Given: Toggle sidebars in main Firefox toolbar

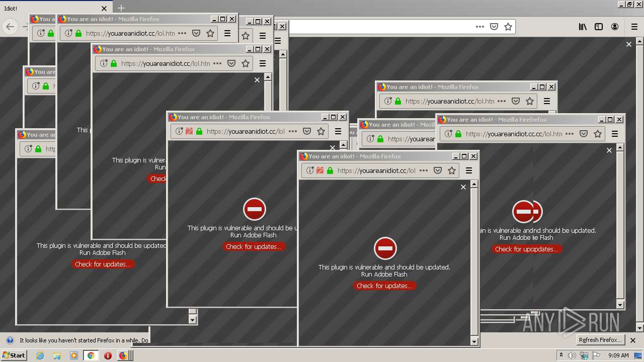Looking at the screenshot, I should tap(599, 27).
